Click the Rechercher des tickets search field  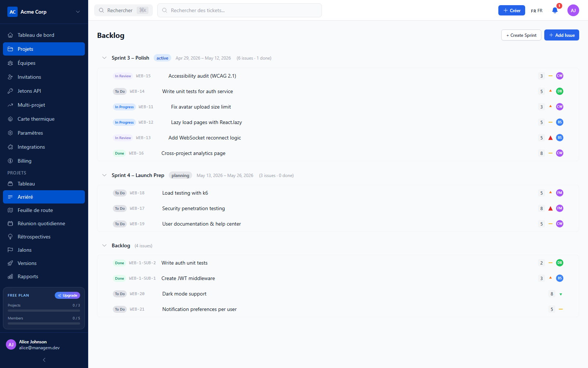[x=240, y=10]
